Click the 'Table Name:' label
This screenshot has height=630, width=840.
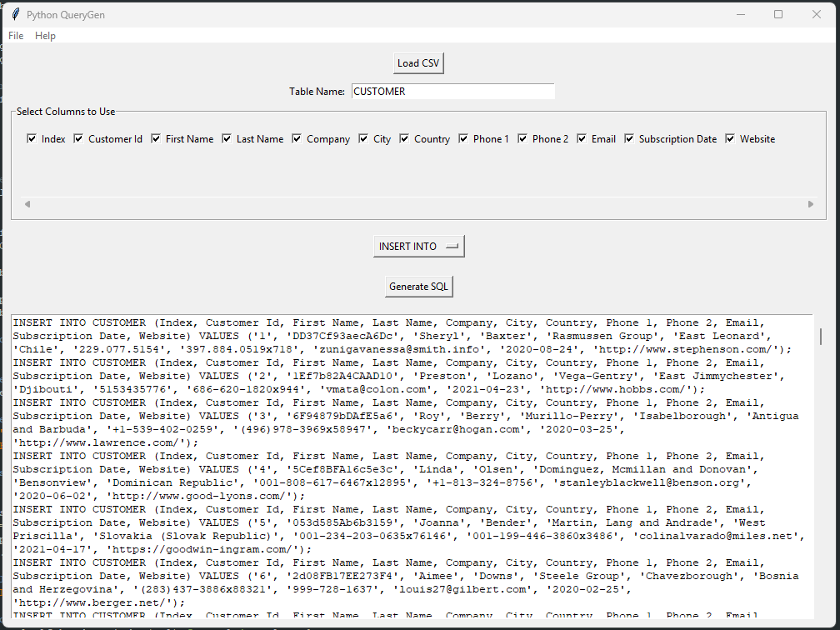(317, 92)
